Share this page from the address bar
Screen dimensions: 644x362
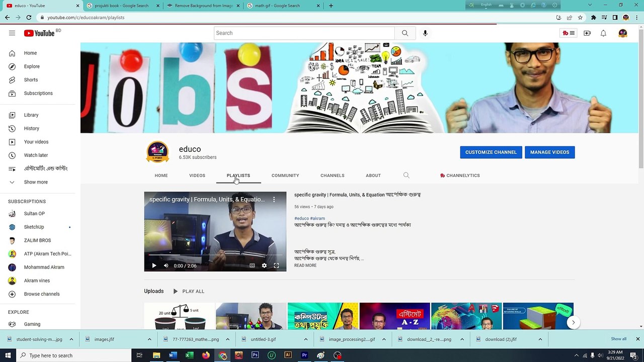point(569,18)
